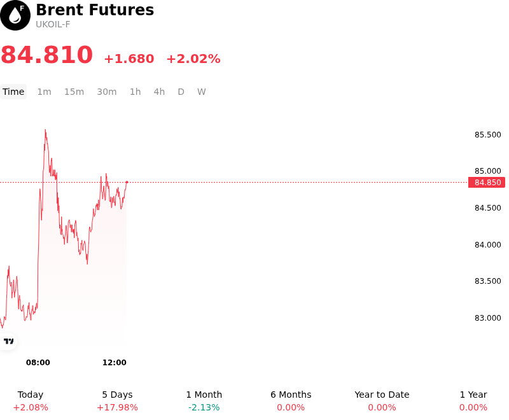Open the TradingView logo badge
Image resolution: width=509 pixels, height=420 pixels.
(8, 341)
